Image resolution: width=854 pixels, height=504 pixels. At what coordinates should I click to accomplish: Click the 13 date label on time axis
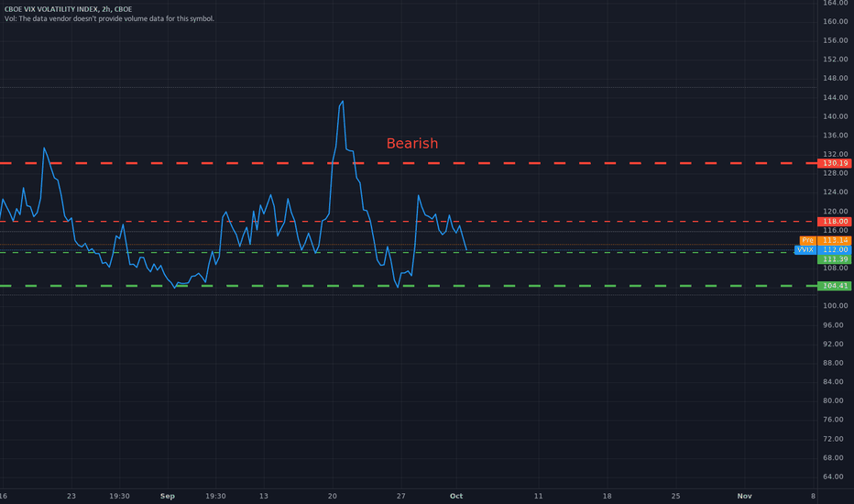[x=264, y=496]
